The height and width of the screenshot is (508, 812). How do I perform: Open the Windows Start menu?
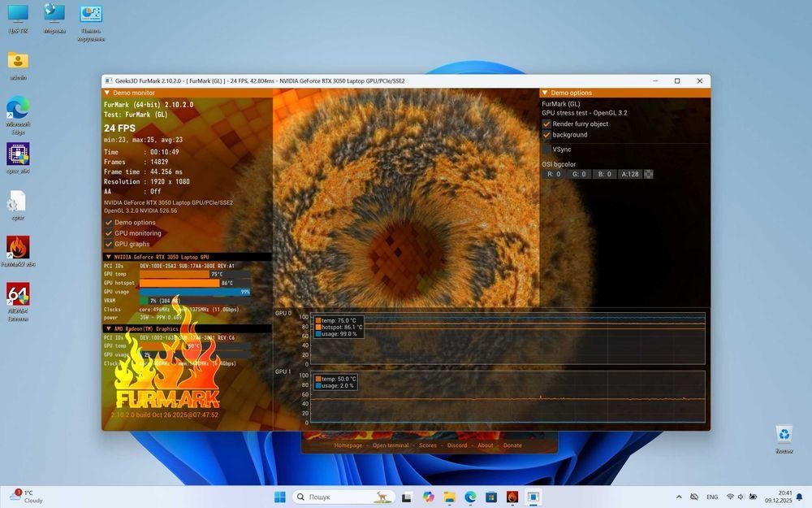(x=279, y=497)
